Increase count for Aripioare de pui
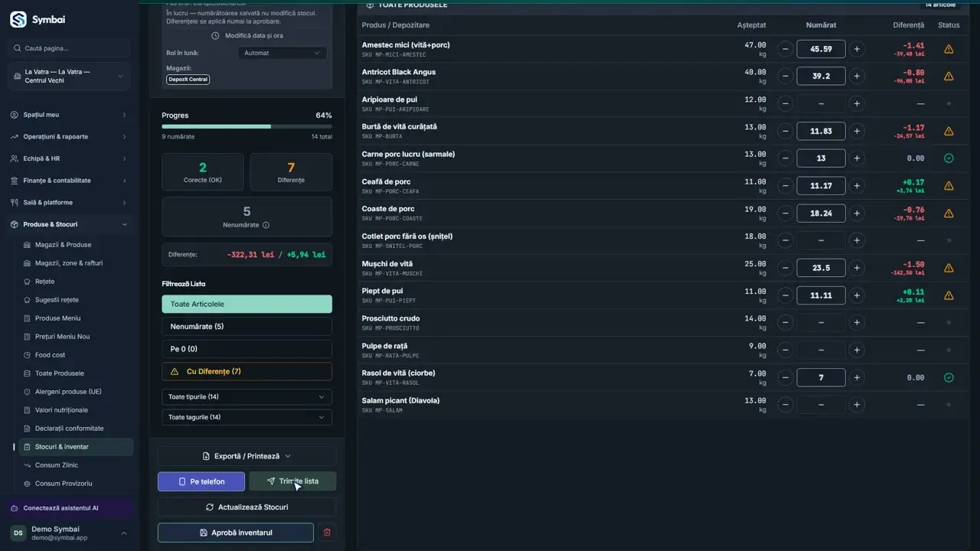Image resolution: width=980 pixels, height=551 pixels. [857, 103]
